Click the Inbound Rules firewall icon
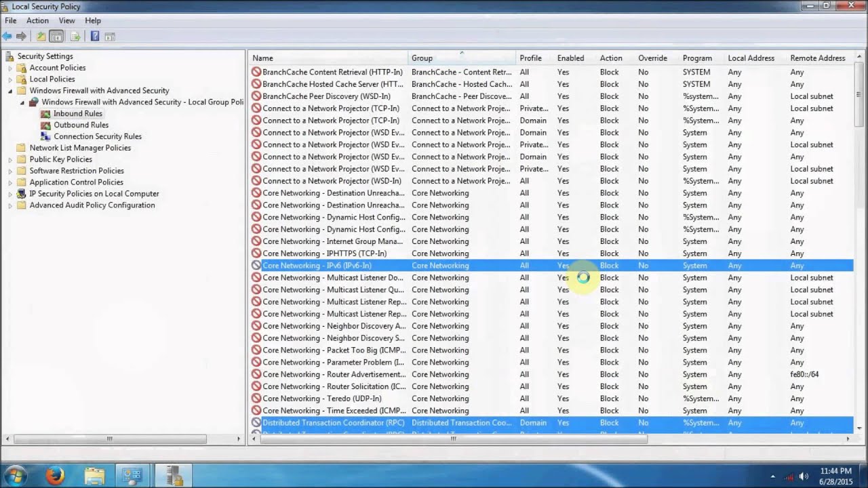Viewport: 868px width, 488px height. 46,113
